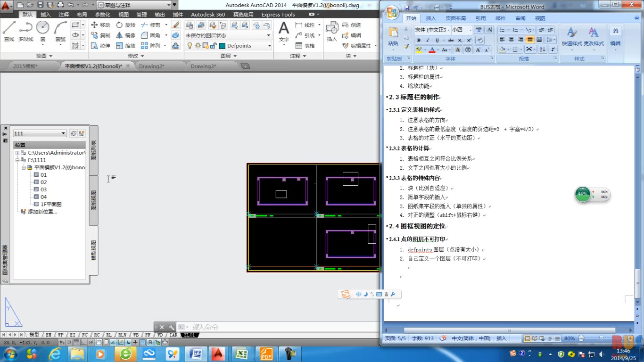
Task: Toggle Bold formatting in Word
Action: (419, 40)
